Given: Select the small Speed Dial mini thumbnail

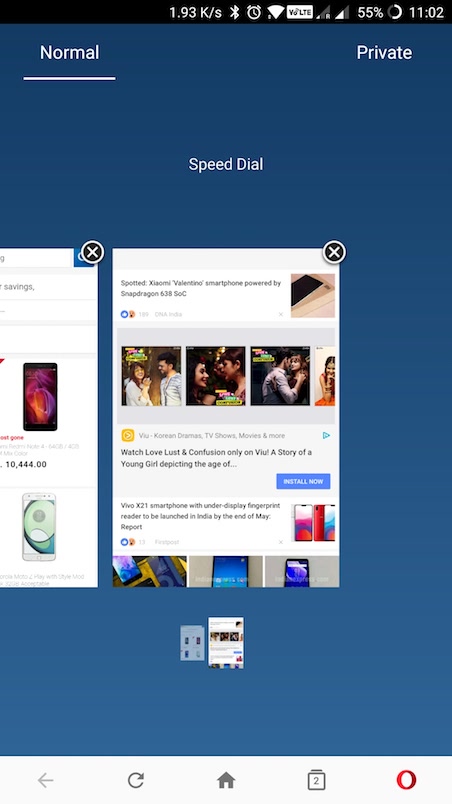Looking at the screenshot, I should tap(226, 642).
